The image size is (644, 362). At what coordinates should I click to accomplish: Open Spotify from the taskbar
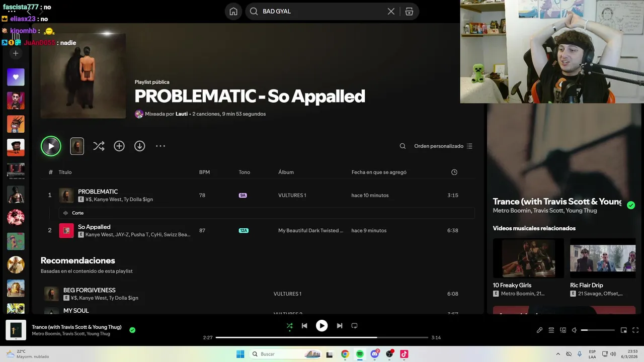coord(360,354)
